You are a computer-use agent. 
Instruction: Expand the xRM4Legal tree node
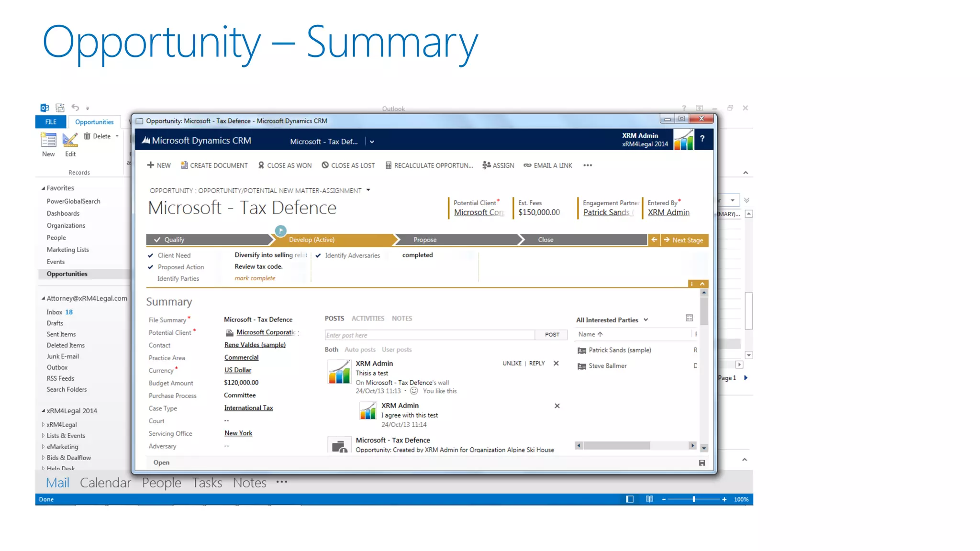[43, 424]
